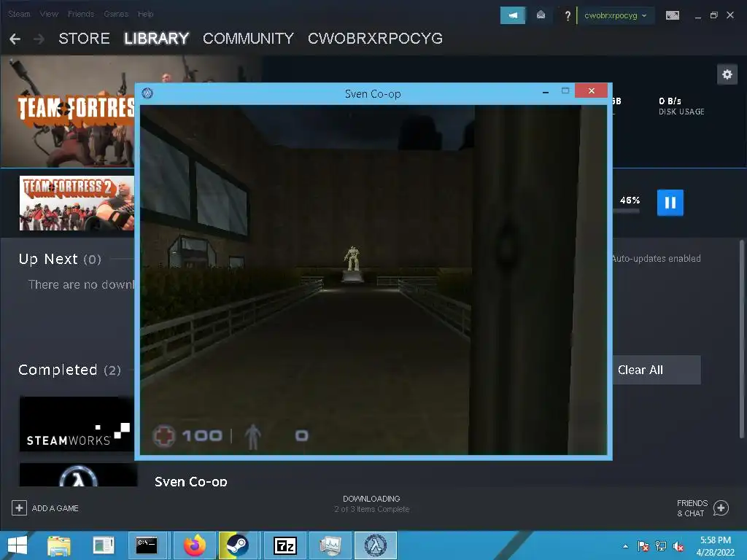Click the Action Center flag tray icon

click(643, 546)
